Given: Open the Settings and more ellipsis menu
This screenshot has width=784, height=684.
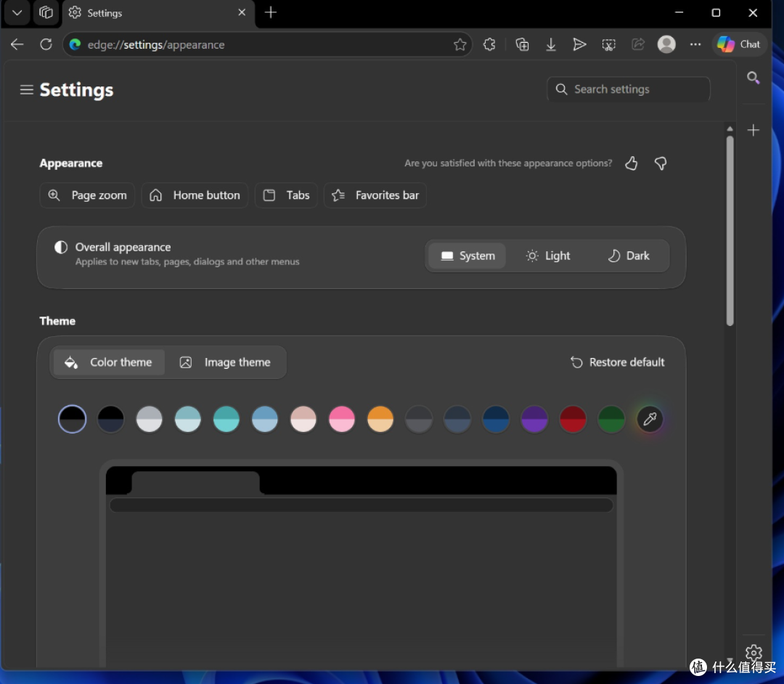Looking at the screenshot, I should point(695,44).
